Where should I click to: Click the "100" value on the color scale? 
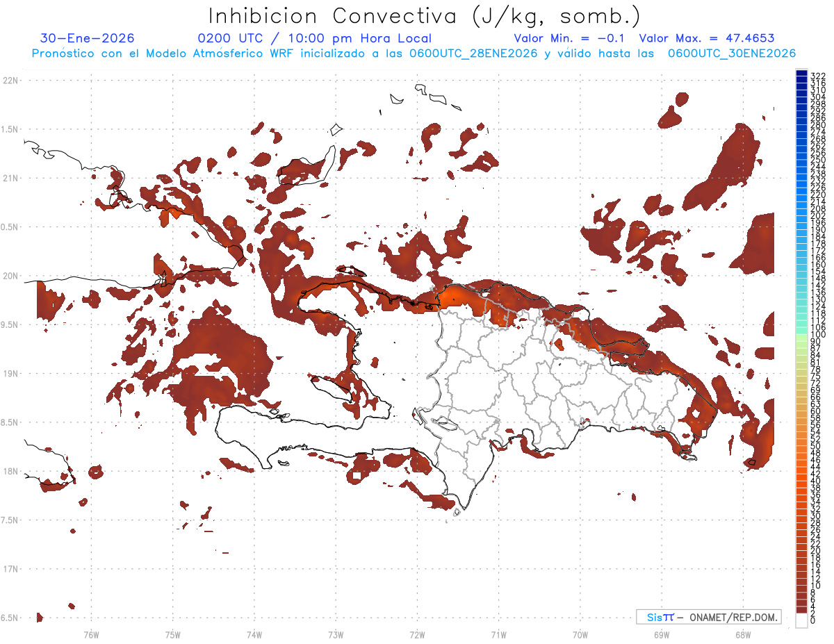818,336
